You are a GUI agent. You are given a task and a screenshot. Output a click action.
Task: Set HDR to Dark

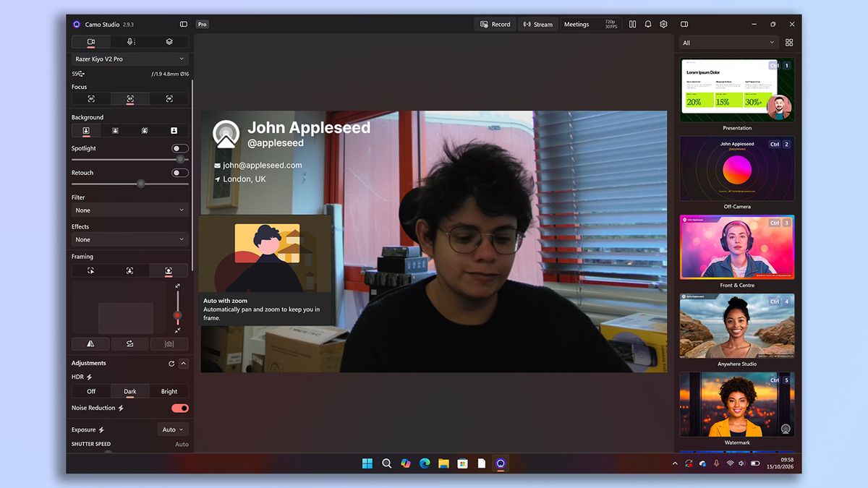coord(130,391)
